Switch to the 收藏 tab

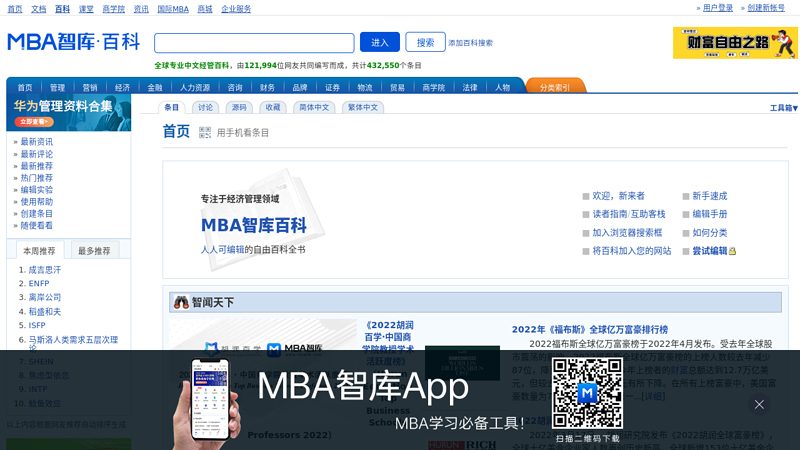point(272,107)
